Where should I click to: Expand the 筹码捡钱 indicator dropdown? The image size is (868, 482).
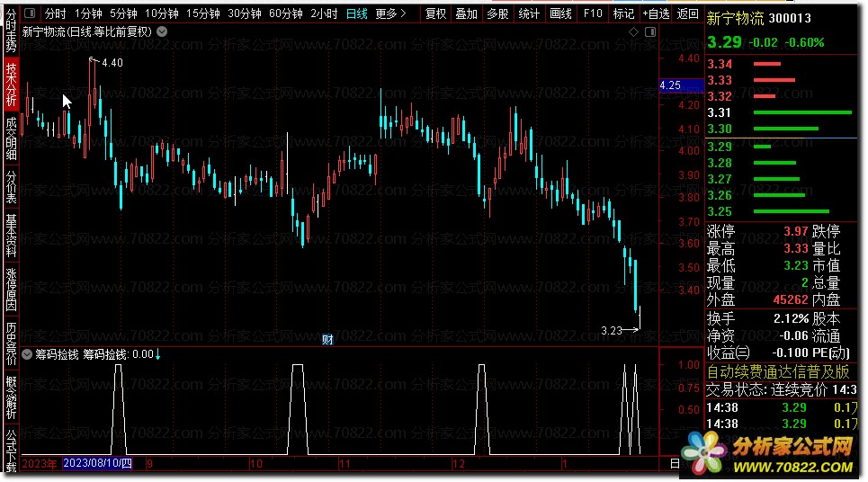coord(27,354)
